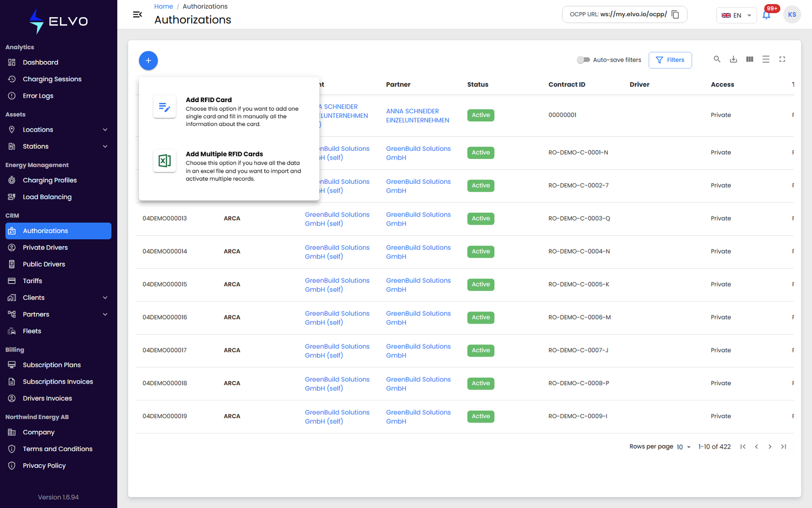Click the blue plus add button
Viewport: 812px width, 508px height.
[148, 60]
